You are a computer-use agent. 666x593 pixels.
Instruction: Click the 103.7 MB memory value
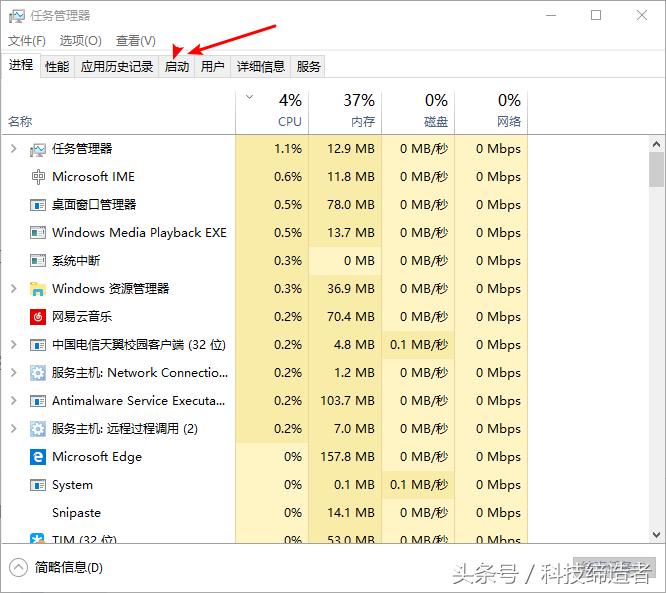[347, 401]
